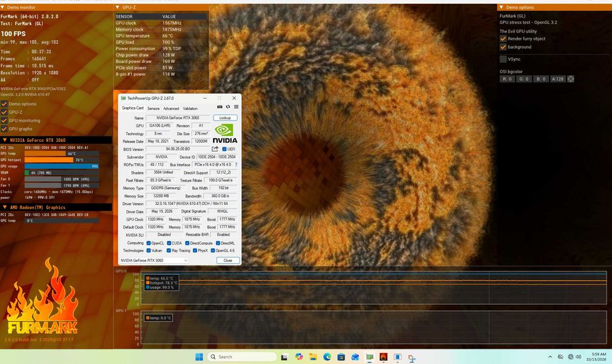Click the A:128 alpha value field

click(x=558, y=79)
